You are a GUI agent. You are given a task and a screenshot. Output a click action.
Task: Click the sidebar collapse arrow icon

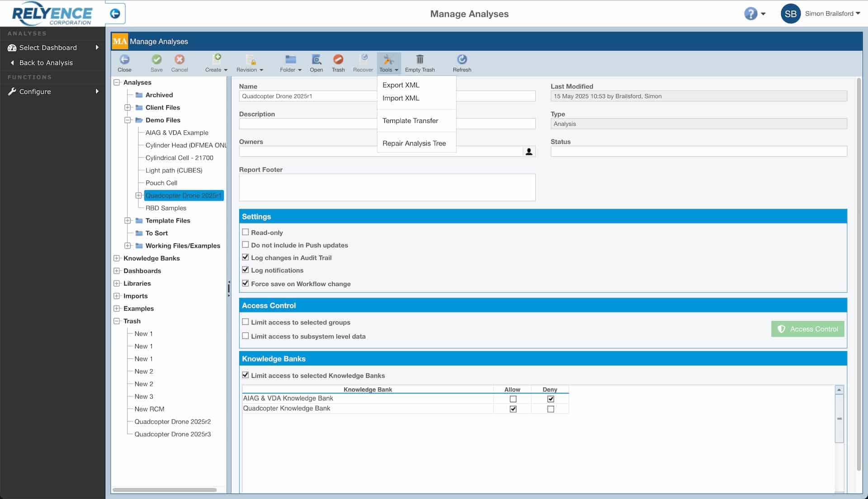(x=115, y=14)
